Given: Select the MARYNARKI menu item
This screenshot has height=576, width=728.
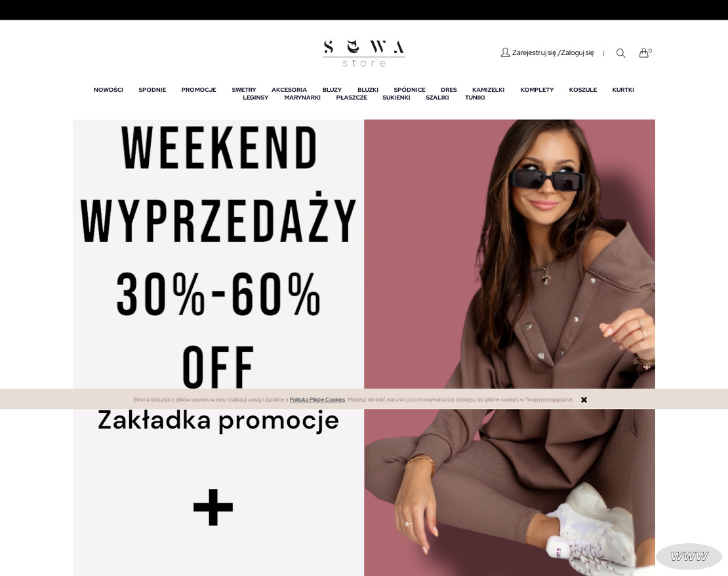Looking at the screenshot, I should coord(302,98).
